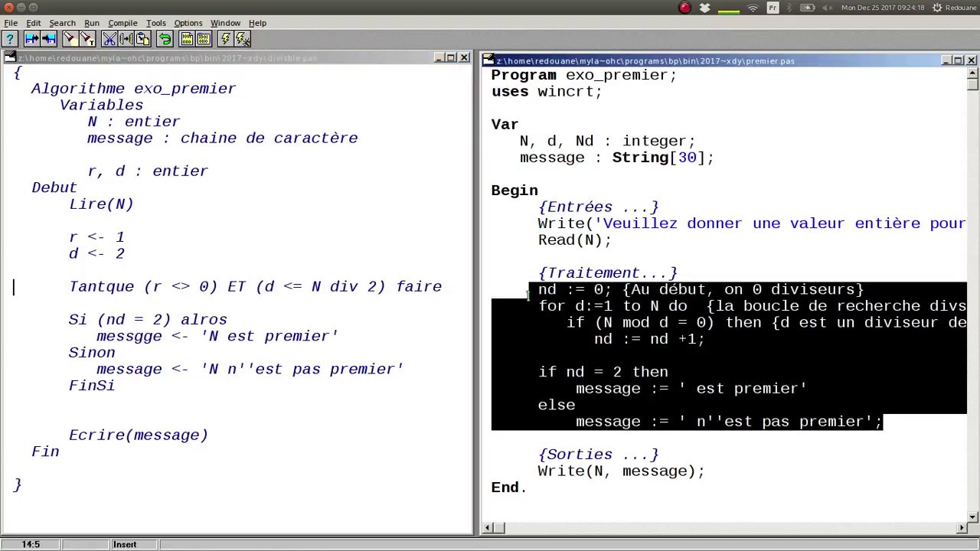Viewport: 980px width, 551px height.
Task: Click the 'r, d : entier' line
Action: (x=148, y=171)
